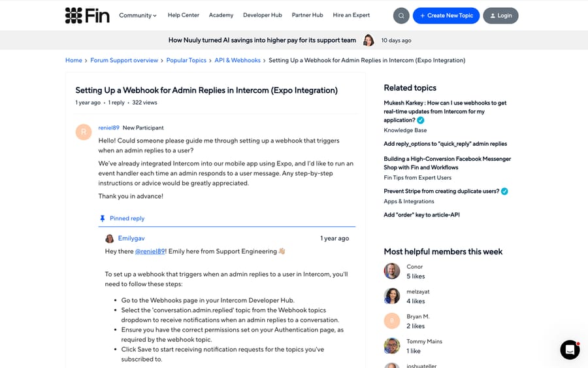Go to the Home breadcrumb
Image resolution: width=588 pixels, height=368 pixels.
coord(73,60)
